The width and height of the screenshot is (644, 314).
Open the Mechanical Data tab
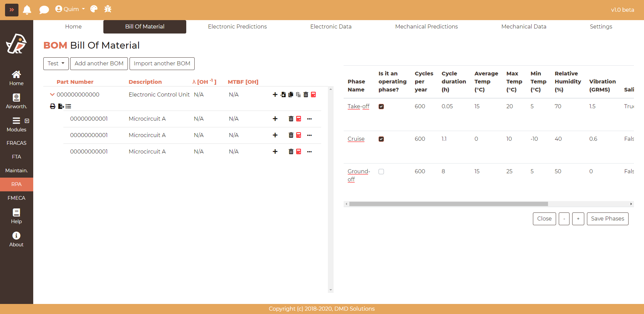tap(524, 27)
